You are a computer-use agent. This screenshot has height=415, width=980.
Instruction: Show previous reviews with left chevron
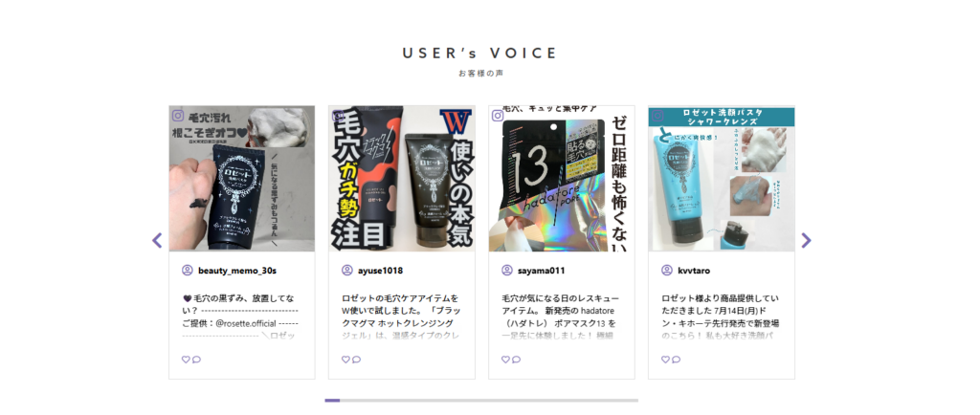pos(157,240)
